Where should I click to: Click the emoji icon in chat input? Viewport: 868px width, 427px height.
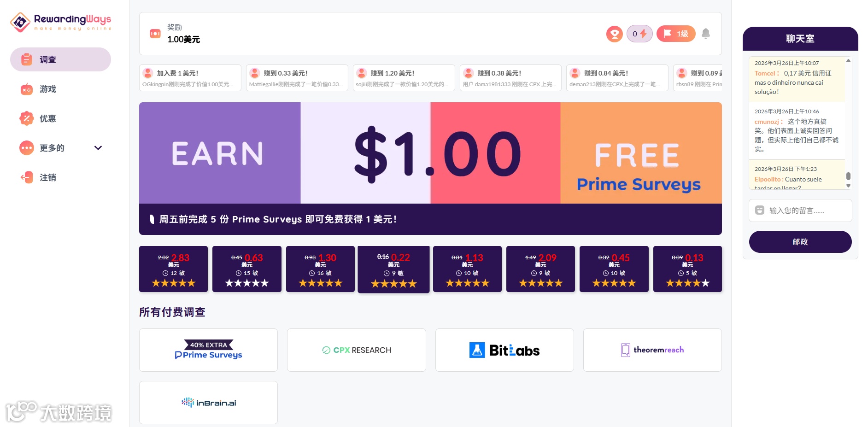click(x=760, y=211)
